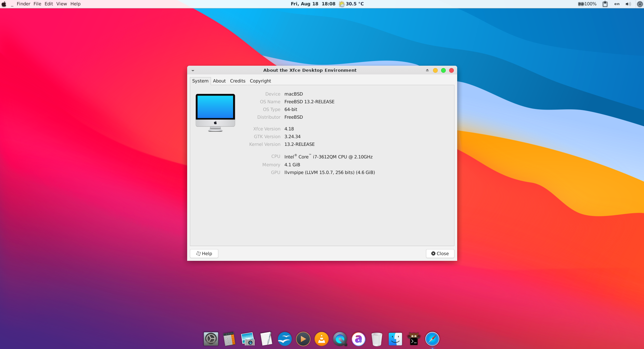The image size is (644, 349).
Task: Launch the Calculator from the dock
Action: [229, 339]
